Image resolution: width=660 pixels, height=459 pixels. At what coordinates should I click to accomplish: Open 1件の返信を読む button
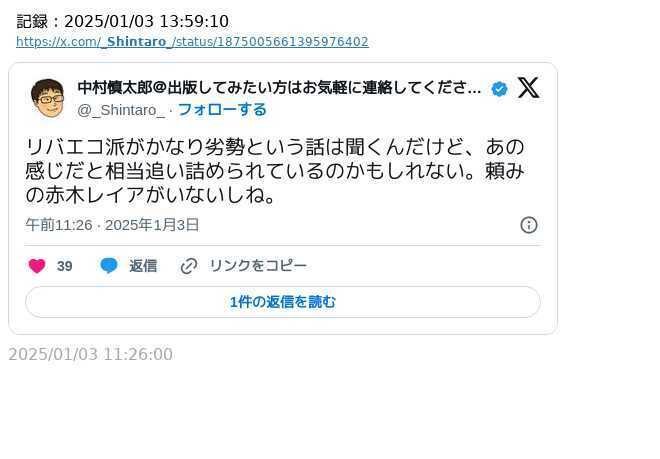(283, 302)
